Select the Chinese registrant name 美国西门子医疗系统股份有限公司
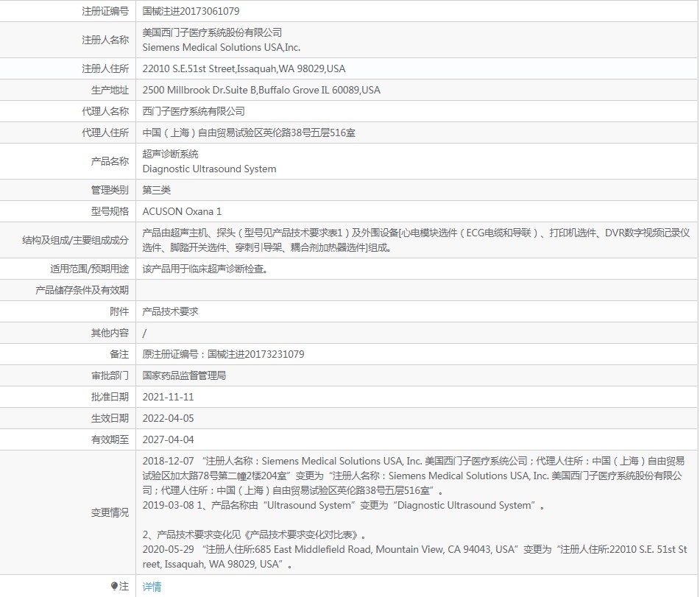This screenshot has height=597, width=700. pos(212,32)
